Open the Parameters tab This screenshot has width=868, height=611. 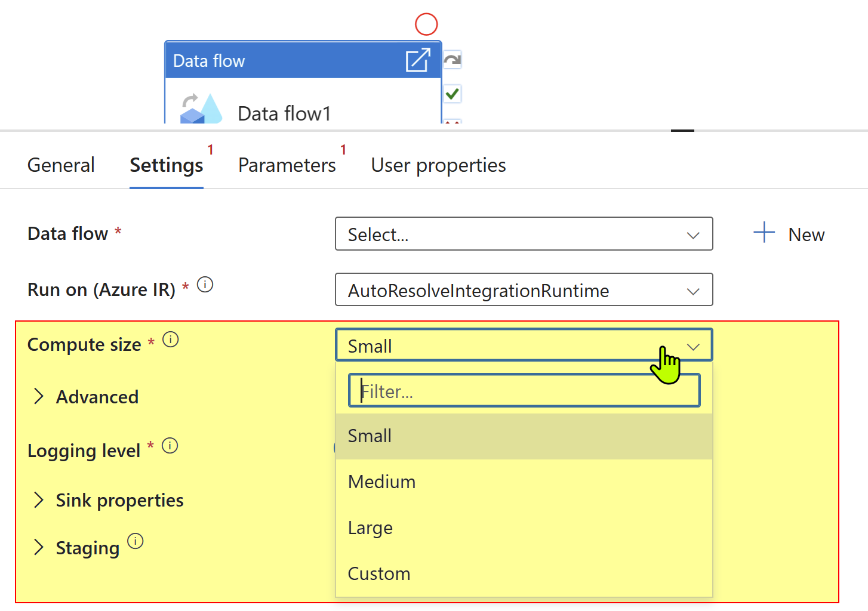[x=287, y=165]
